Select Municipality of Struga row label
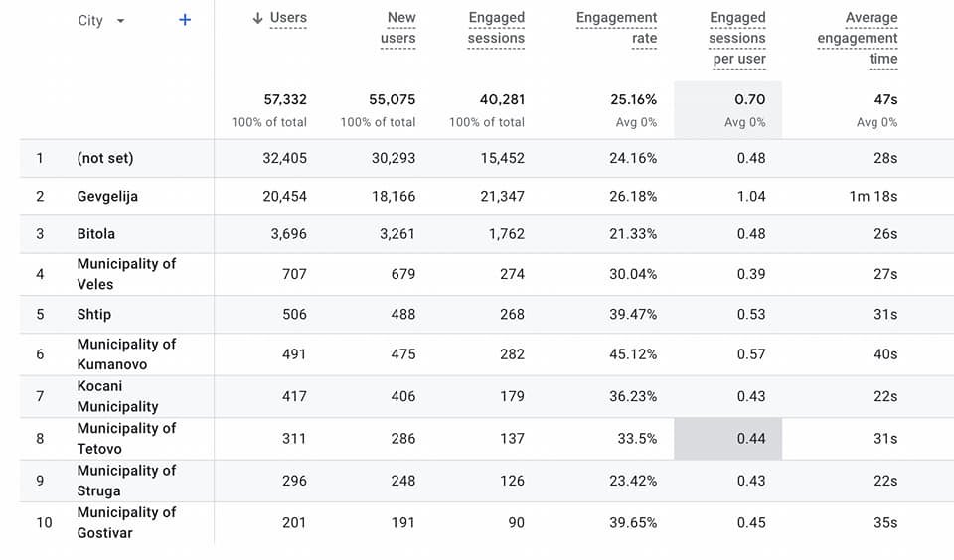Image resolution: width=954 pixels, height=560 pixels. [126, 481]
